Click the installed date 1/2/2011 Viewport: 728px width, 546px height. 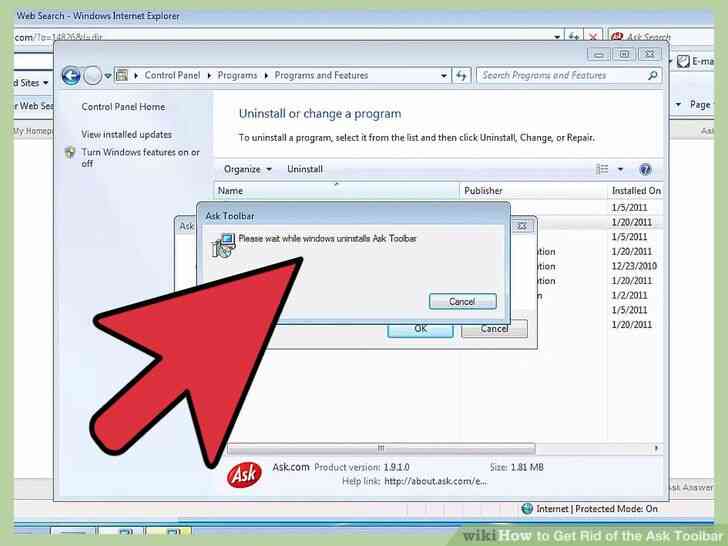(629, 295)
